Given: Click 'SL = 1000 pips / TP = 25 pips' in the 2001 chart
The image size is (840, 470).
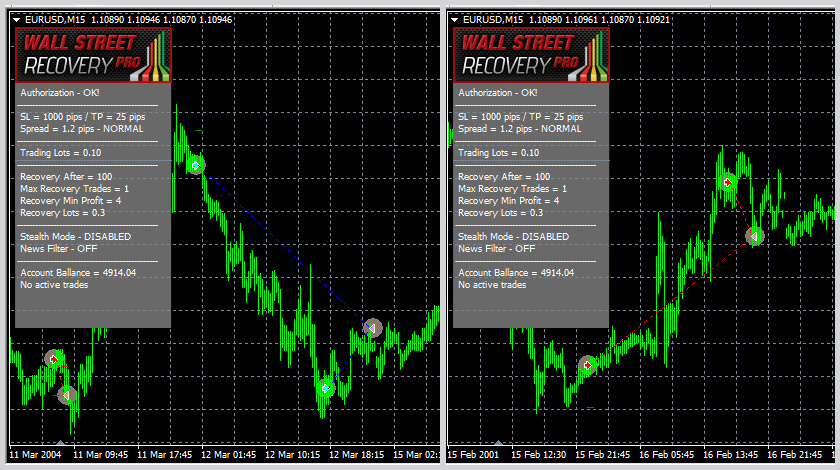Looking at the screenshot, I should click(x=520, y=117).
